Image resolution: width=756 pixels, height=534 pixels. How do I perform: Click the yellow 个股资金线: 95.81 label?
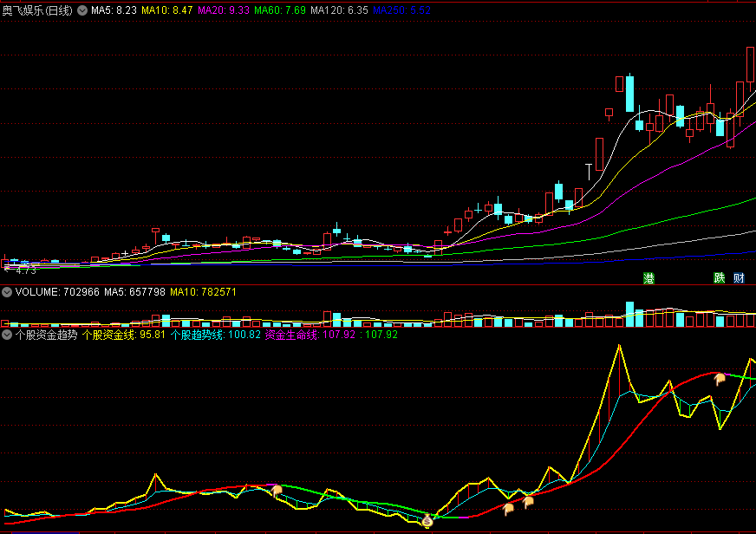124,335
